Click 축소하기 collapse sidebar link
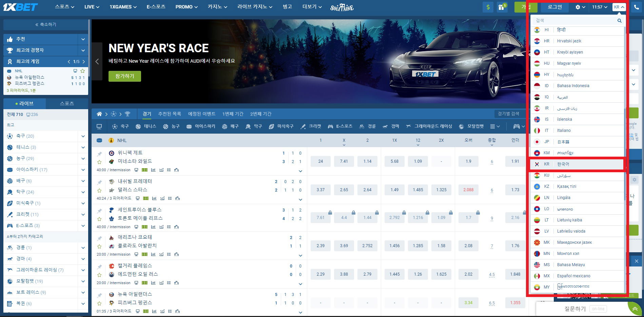This screenshot has width=644, height=317. click(46, 24)
